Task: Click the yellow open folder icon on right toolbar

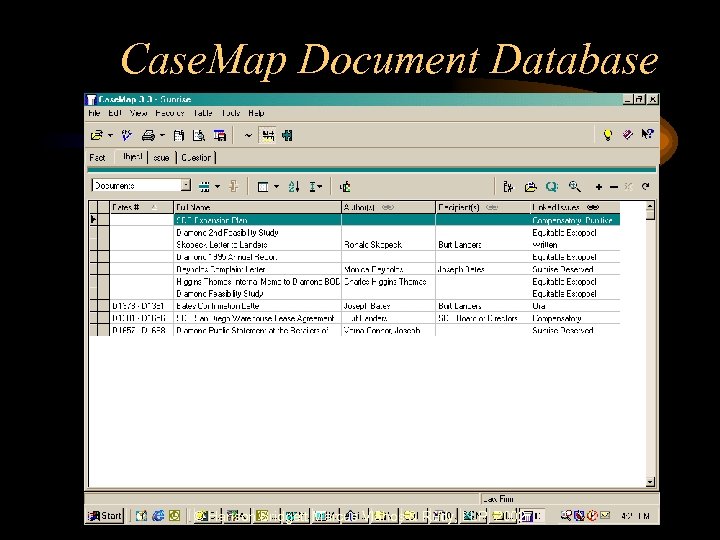Action: 530,186
